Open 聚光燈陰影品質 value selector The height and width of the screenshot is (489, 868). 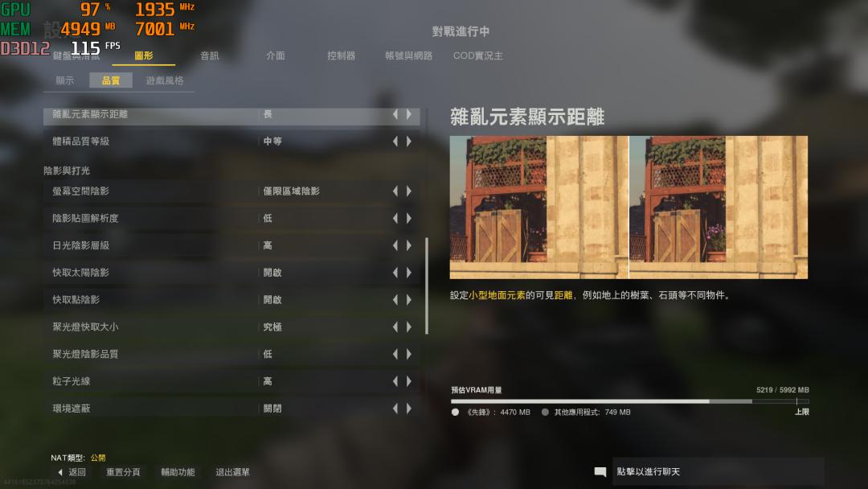tap(268, 354)
